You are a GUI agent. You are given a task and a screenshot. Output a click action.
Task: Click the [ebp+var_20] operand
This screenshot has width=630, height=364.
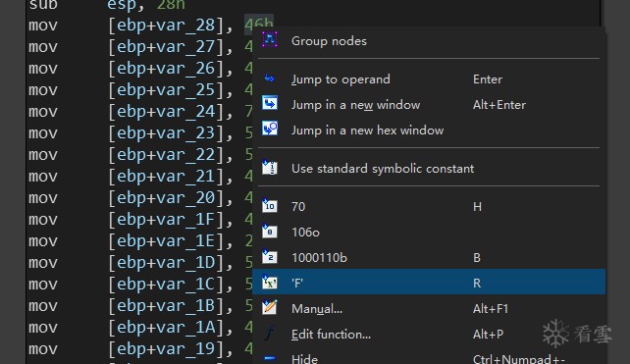tap(165, 198)
